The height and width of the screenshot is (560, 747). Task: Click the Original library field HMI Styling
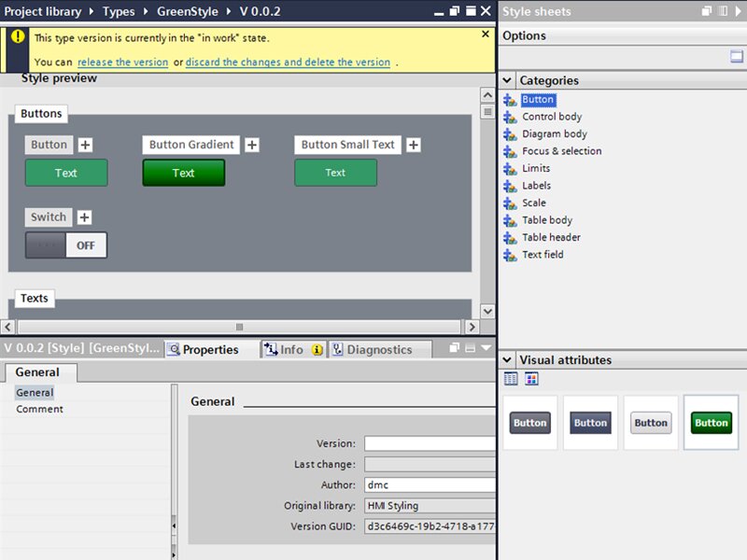(x=430, y=506)
